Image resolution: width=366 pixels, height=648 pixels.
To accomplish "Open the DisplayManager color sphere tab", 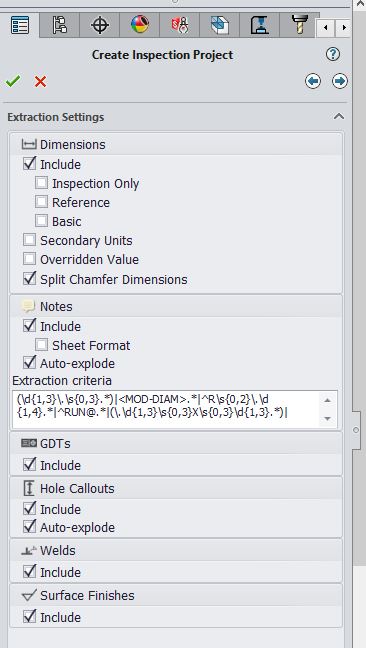I will [x=140, y=25].
